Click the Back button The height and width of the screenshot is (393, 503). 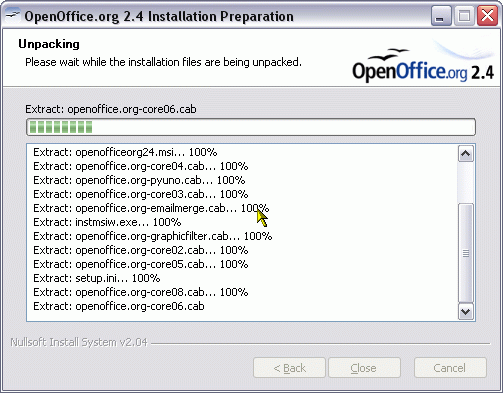pos(289,368)
